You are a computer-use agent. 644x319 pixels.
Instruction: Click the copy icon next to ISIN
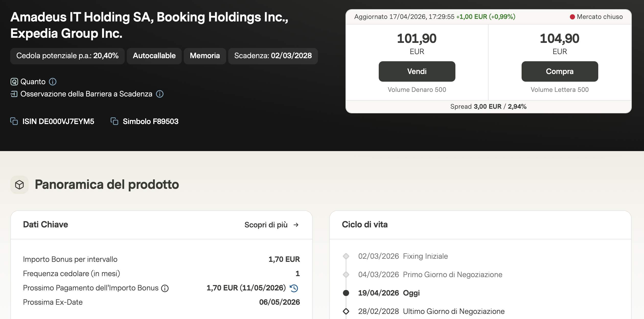[14, 121]
